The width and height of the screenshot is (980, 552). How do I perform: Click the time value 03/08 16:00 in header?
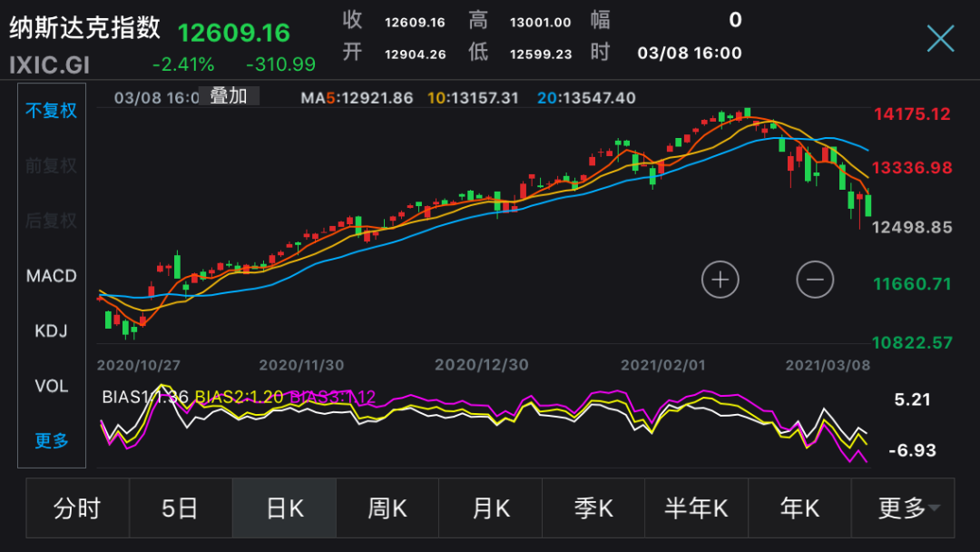click(690, 54)
